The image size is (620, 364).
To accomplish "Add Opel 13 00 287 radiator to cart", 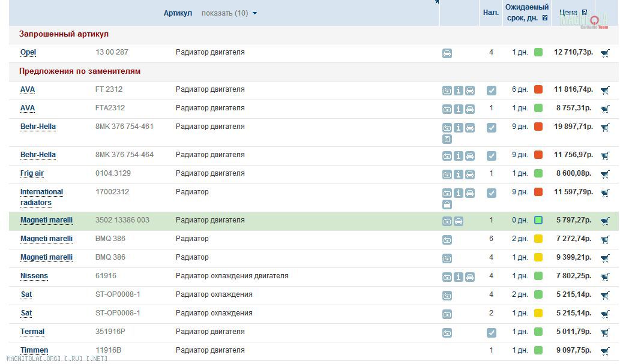I will click(x=605, y=53).
